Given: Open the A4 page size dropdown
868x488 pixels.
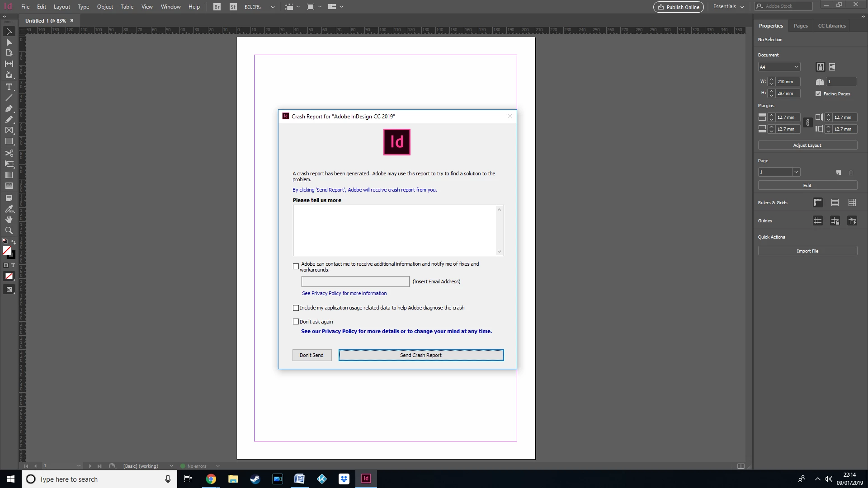Looking at the screenshot, I should point(779,67).
